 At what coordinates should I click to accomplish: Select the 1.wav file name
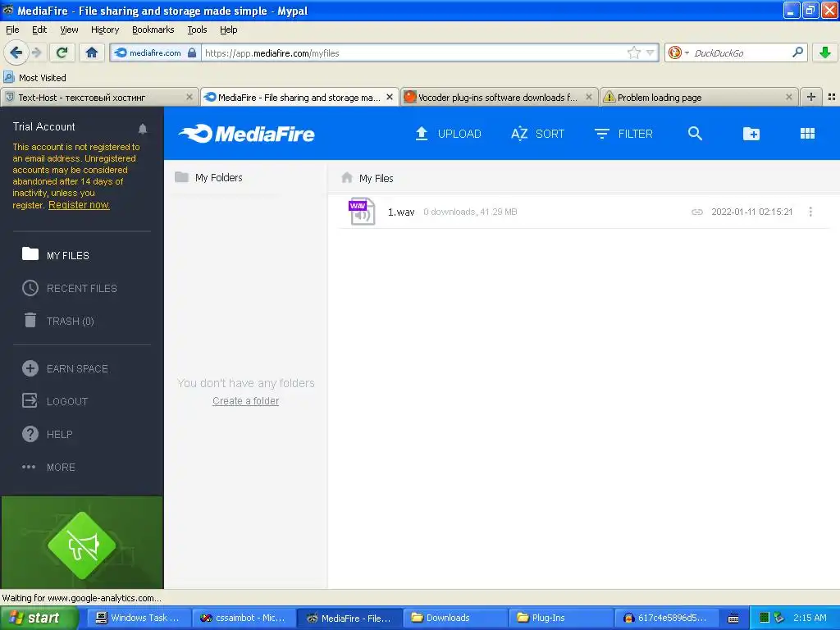(x=401, y=212)
